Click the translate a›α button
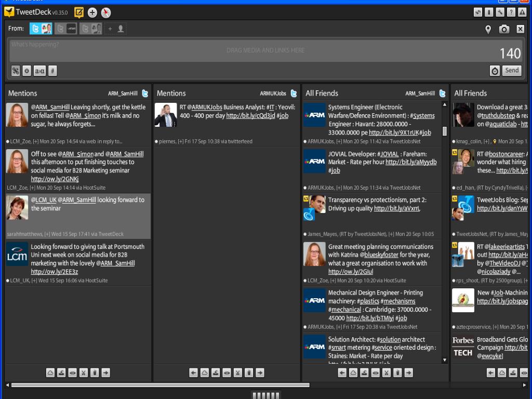532x399 pixels. click(x=39, y=71)
